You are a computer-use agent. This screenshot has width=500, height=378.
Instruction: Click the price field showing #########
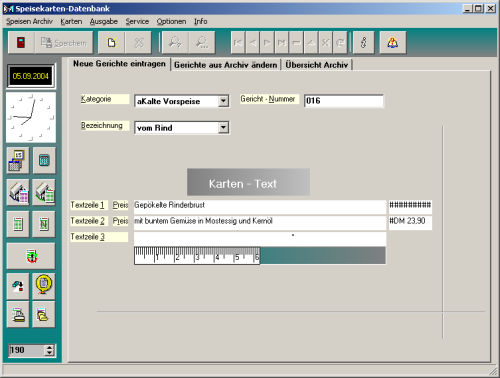tap(410, 207)
